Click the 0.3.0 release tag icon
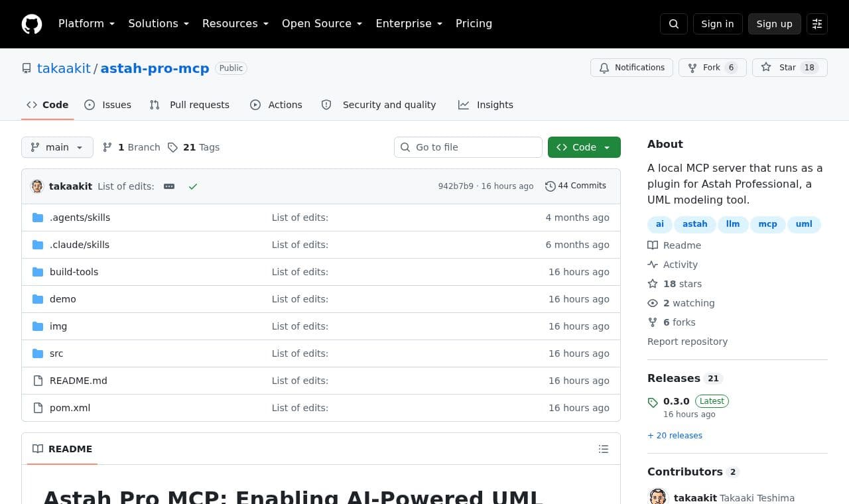 click(x=653, y=402)
